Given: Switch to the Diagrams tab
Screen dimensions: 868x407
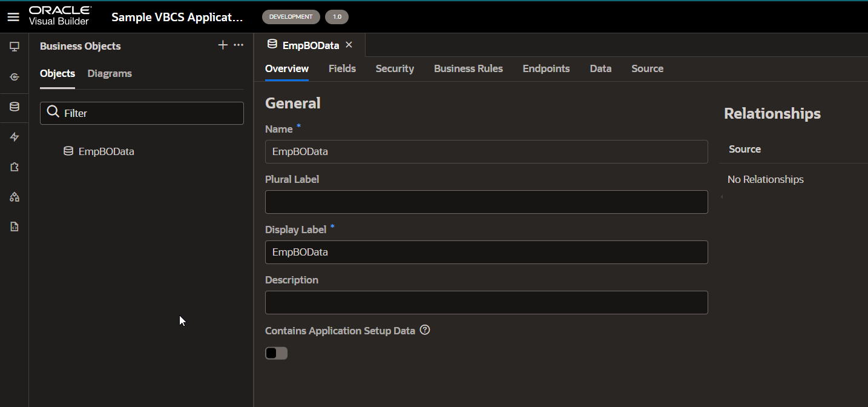Looking at the screenshot, I should pos(110,73).
